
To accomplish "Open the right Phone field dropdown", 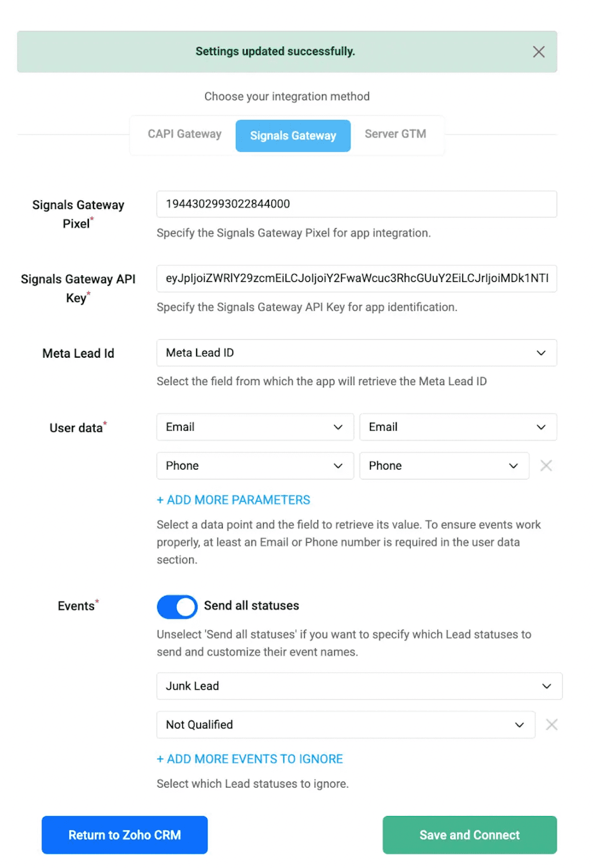I will 444,466.
